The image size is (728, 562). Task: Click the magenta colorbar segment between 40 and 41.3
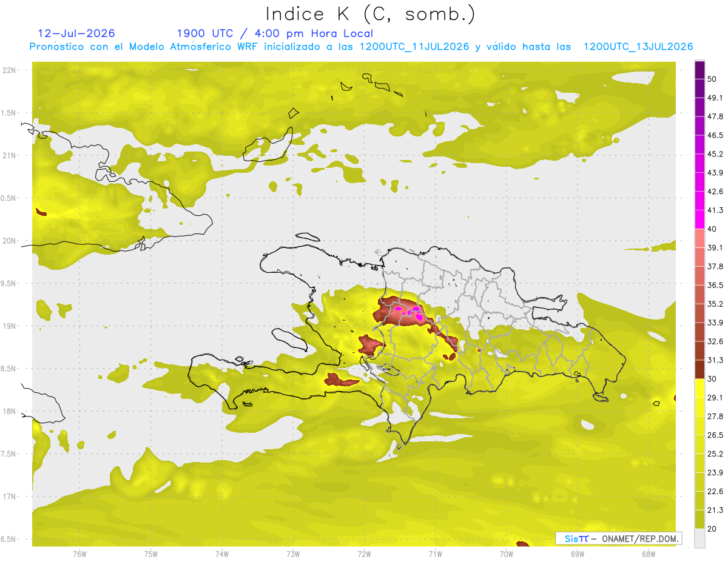click(x=699, y=219)
